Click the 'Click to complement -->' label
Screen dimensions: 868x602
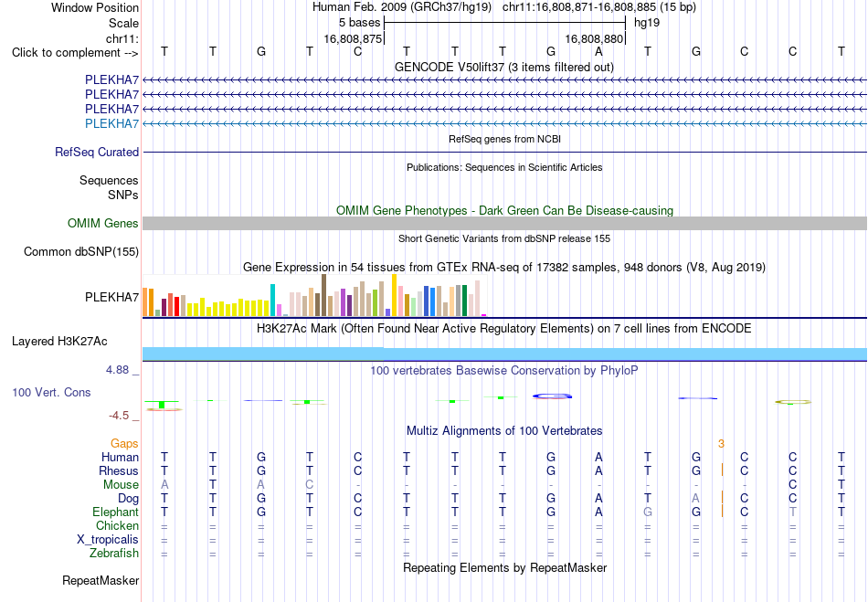(75, 53)
